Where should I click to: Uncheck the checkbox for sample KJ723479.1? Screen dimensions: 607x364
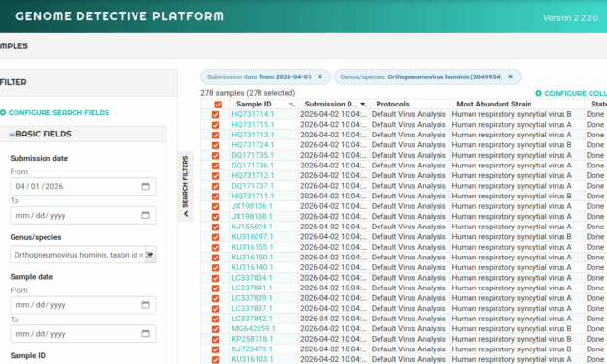click(x=215, y=349)
